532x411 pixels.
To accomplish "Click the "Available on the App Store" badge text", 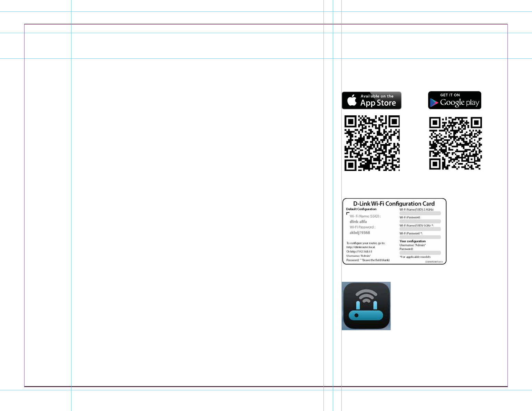I will pyautogui.click(x=378, y=101).
